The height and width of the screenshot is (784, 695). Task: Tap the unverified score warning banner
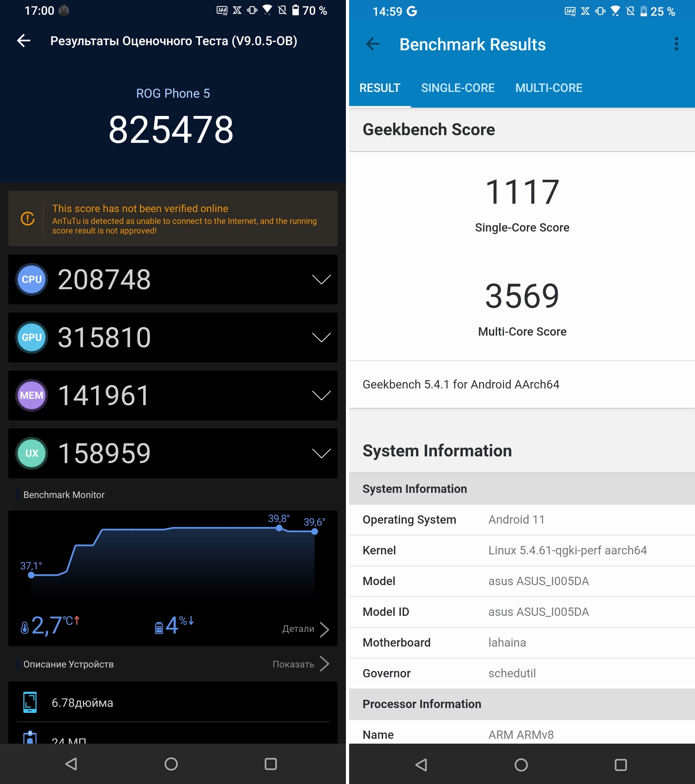coord(173,219)
